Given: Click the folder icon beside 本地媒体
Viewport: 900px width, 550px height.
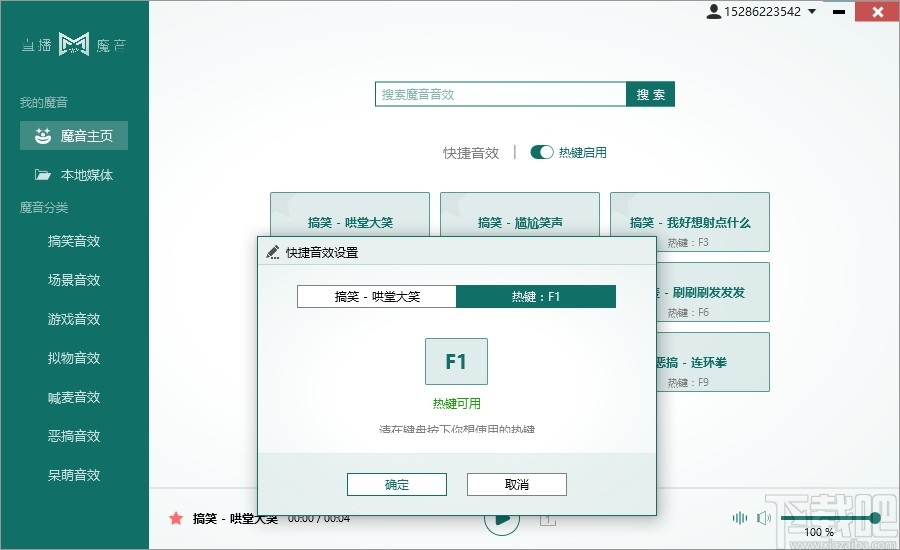Looking at the screenshot, I should (x=42, y=175).
